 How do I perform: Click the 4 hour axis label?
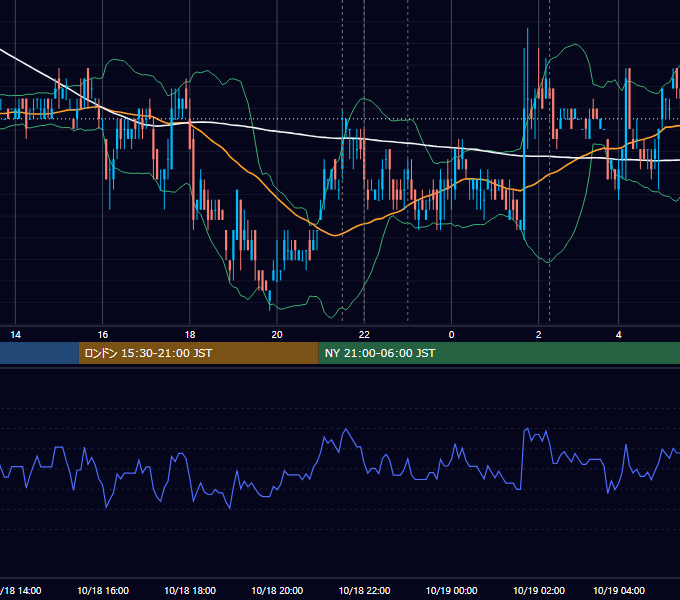[x=619, y=335]
